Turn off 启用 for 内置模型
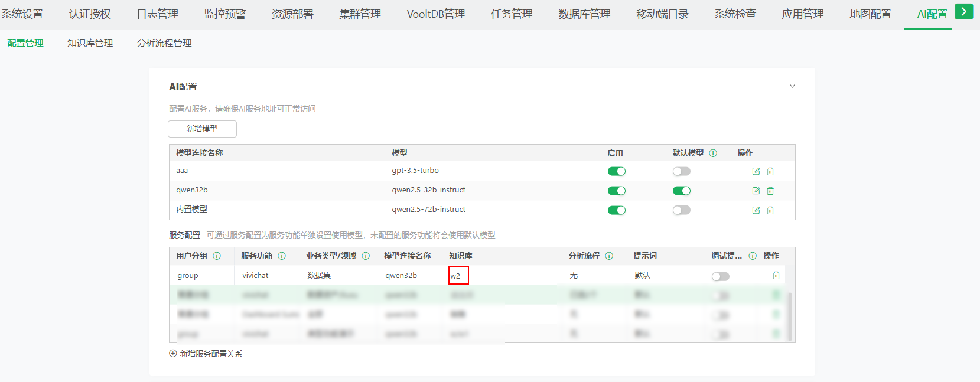 pyautogui.click(x=616, y=210)
